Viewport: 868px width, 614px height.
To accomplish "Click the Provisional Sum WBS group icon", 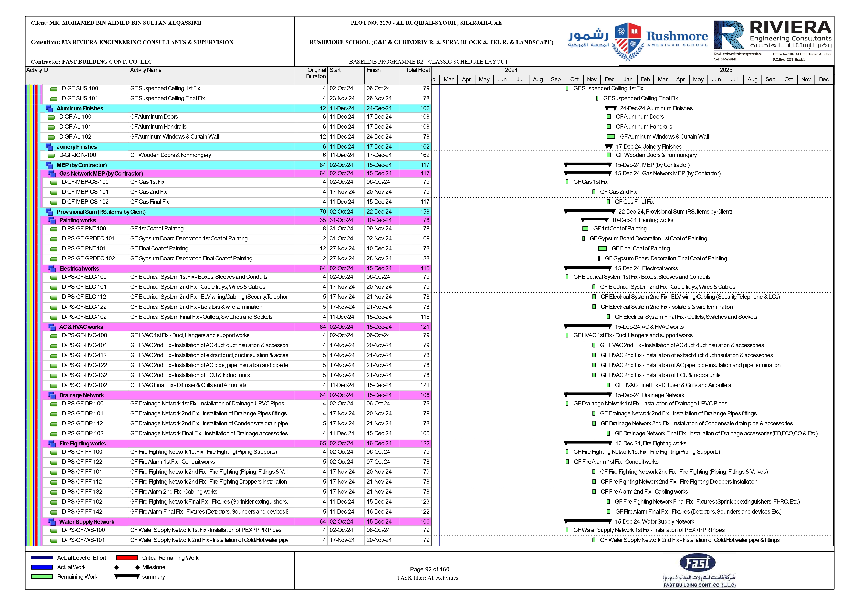I will 49,212.
